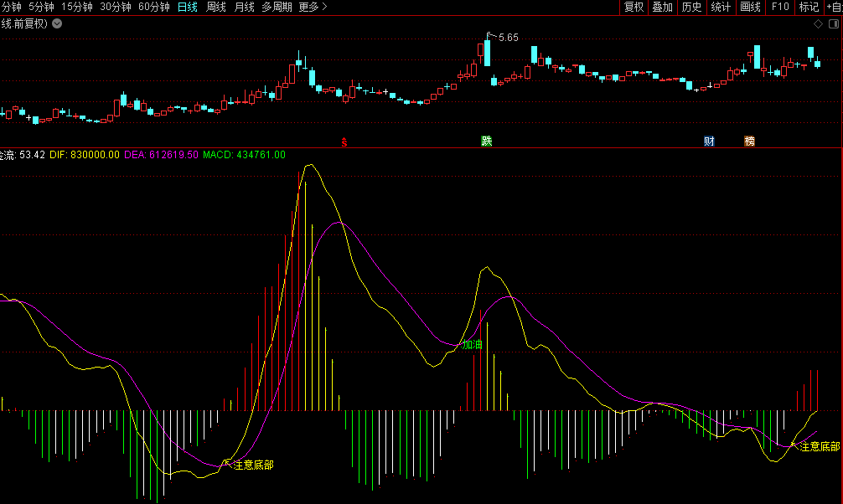Viewport: 843px width, 504px height.
Task: Click the green 加油 signal label
Action: 473,344
